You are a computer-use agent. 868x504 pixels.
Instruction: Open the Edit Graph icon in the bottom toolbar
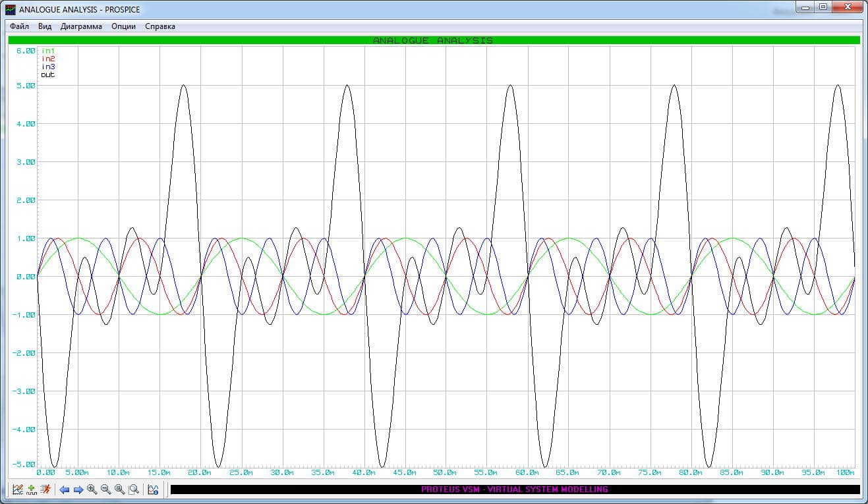click(x=18, y=490)
